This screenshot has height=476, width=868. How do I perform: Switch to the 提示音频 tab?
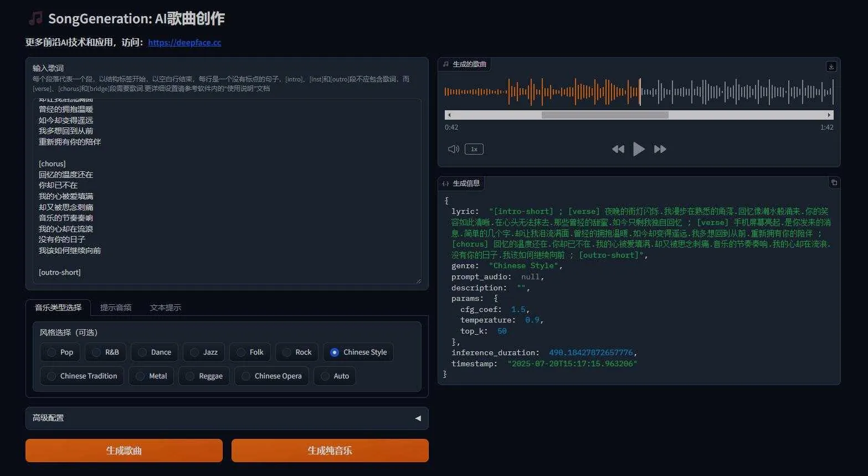(x=116, y=308)
